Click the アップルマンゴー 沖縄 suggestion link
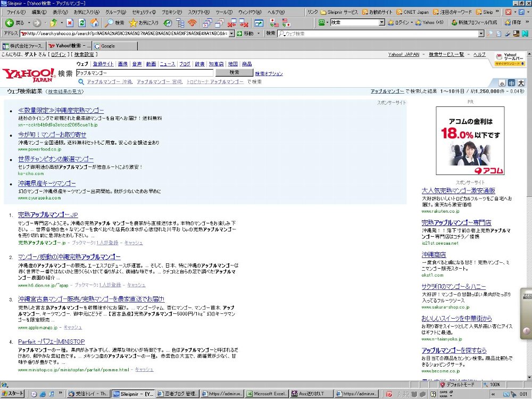This screenshot has height=399, width=532. click(109, 82)
